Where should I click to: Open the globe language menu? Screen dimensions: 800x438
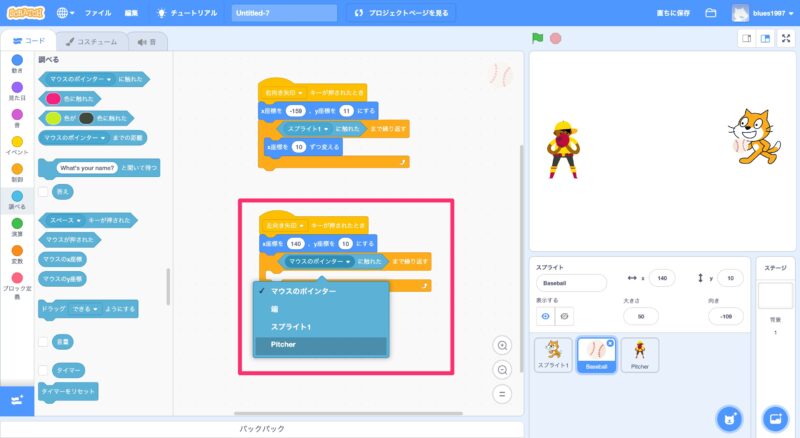68,14
